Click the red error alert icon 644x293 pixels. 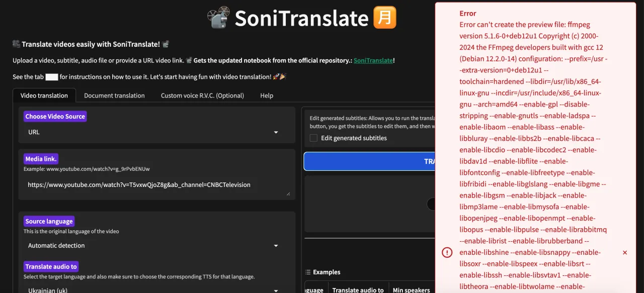(447, 253)
